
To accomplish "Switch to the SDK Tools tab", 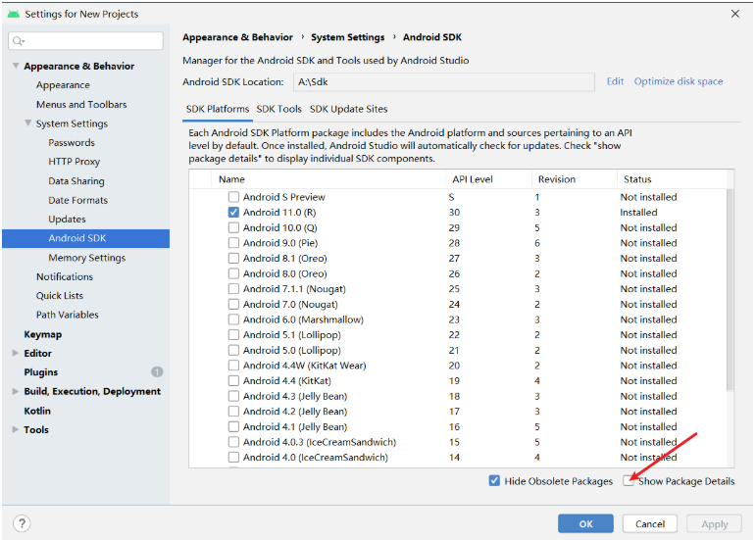I will click(278, 110).
